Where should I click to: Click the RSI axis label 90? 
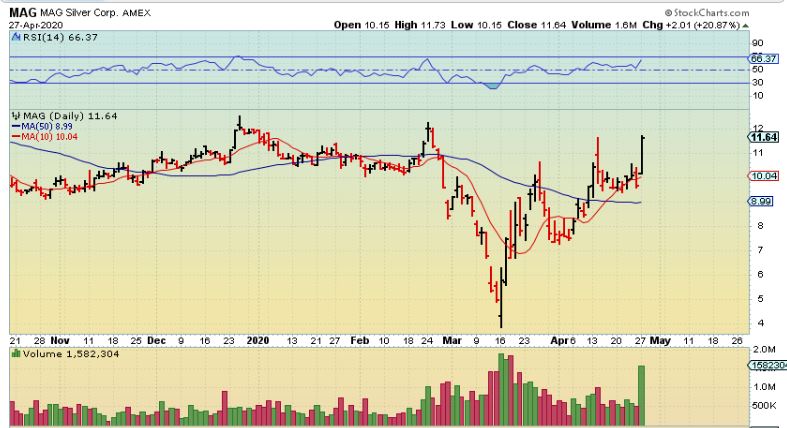757,43
